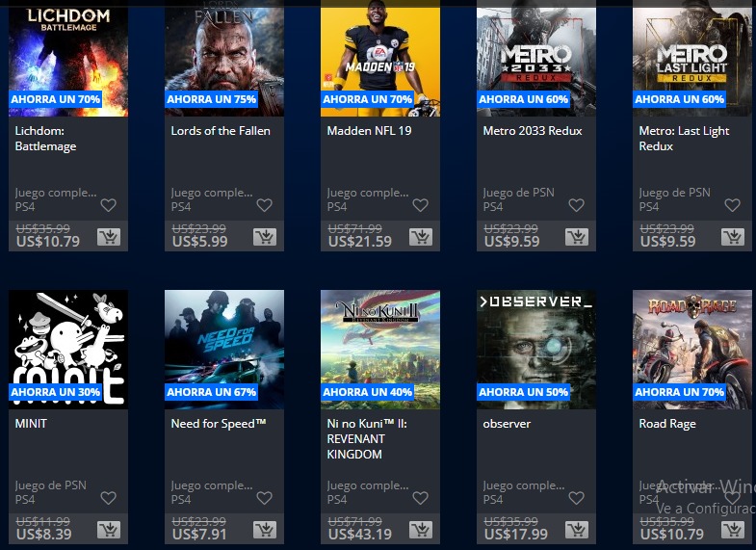Add MINIT to cart
This screenshot has height=550, width=756.
109,529
